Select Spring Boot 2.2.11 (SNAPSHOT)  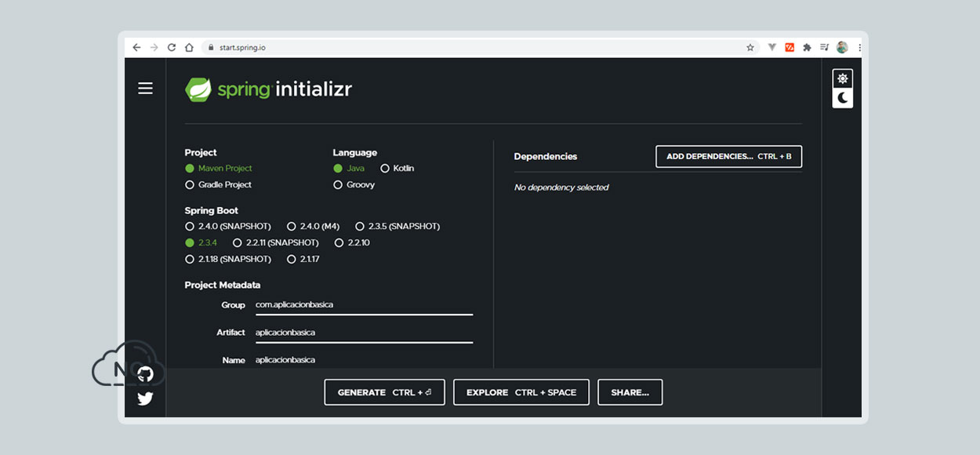[276, 243]
